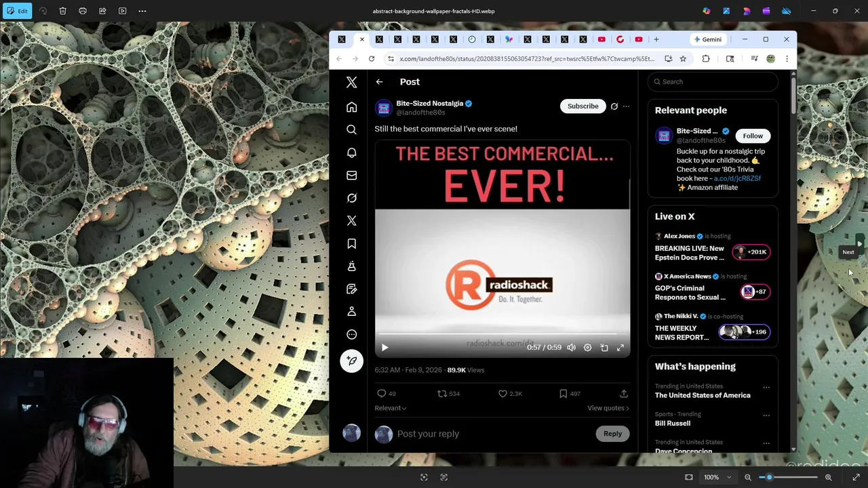
Task: Open the a.co/d/jcR8ZSf link
Action: [737, 178]
